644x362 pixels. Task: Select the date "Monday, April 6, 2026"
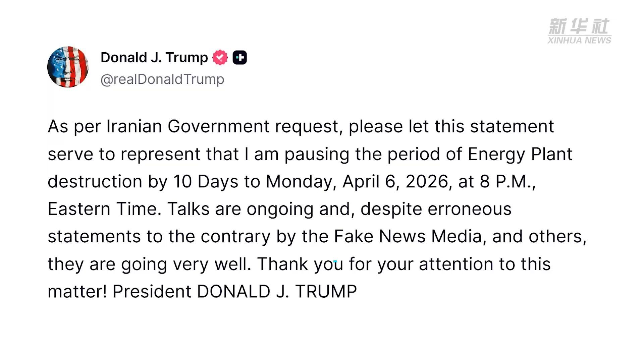tap(357, 182)
